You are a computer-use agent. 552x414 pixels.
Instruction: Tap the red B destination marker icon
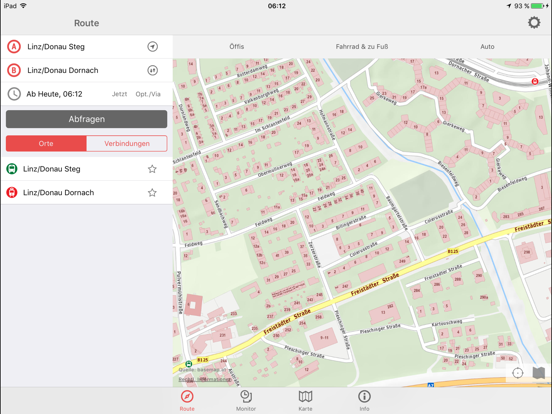point(14,70)
